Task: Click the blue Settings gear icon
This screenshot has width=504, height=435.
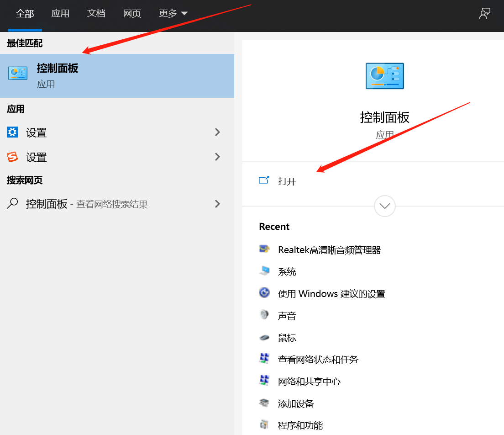Action: [12, 133]
